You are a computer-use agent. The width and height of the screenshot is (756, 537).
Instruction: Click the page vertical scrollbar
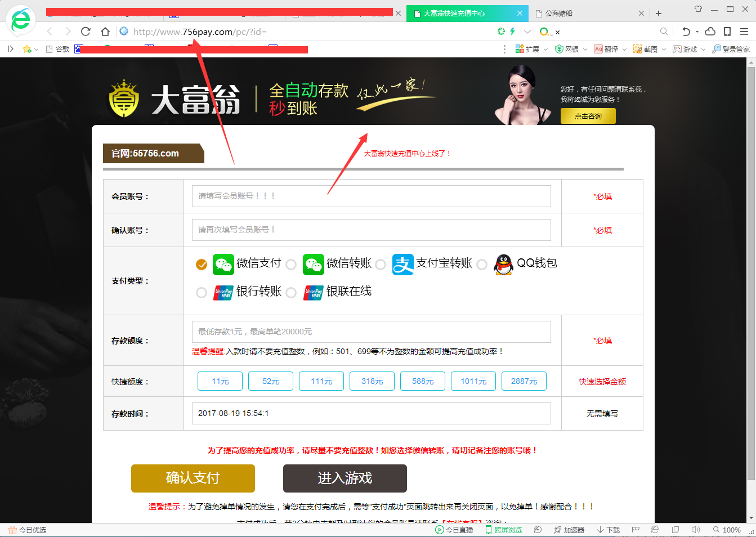pos(751,281)
